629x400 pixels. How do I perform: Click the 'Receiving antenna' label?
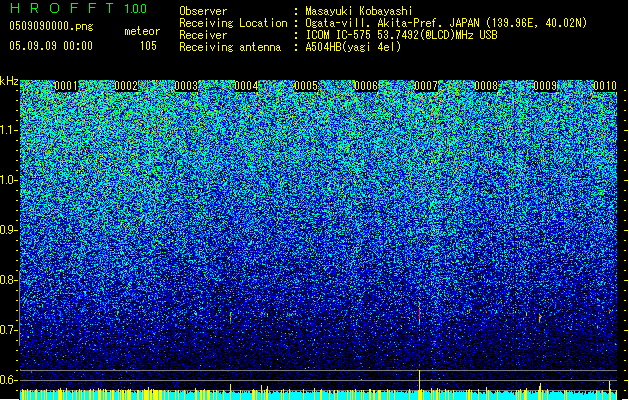point(230,47)
